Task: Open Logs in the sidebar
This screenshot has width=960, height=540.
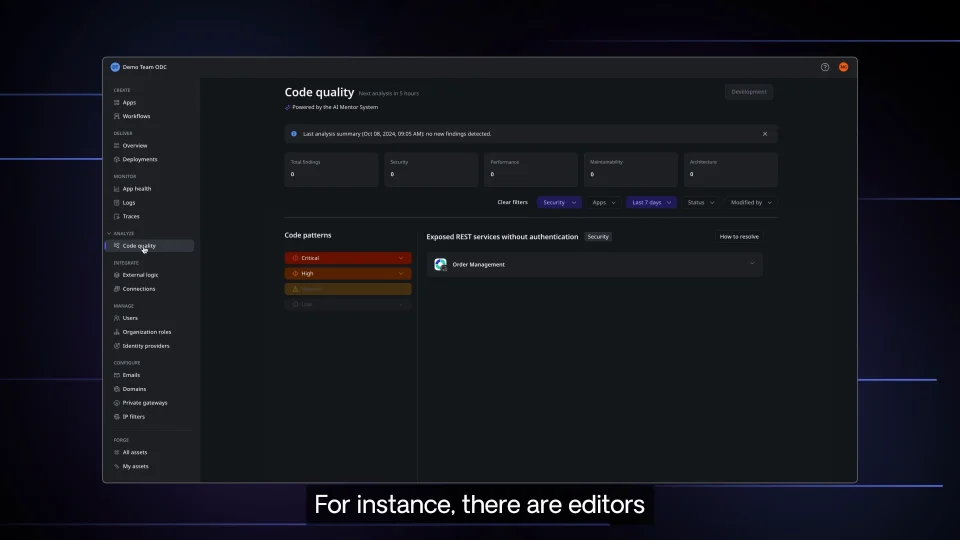Action: click(129, 203)
